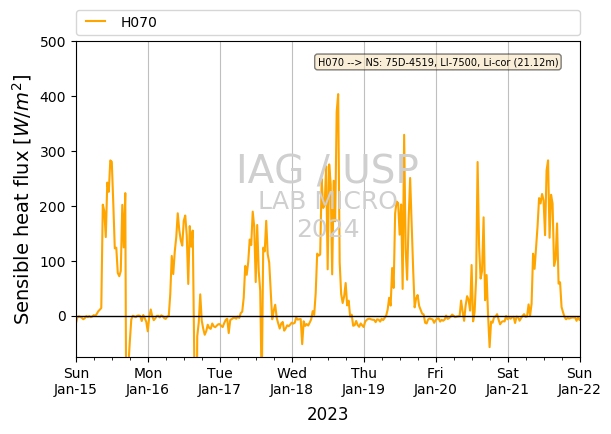Click the y-axis tick label 400
The height and width of the screenshot is (434, 611).
(53, 97)
